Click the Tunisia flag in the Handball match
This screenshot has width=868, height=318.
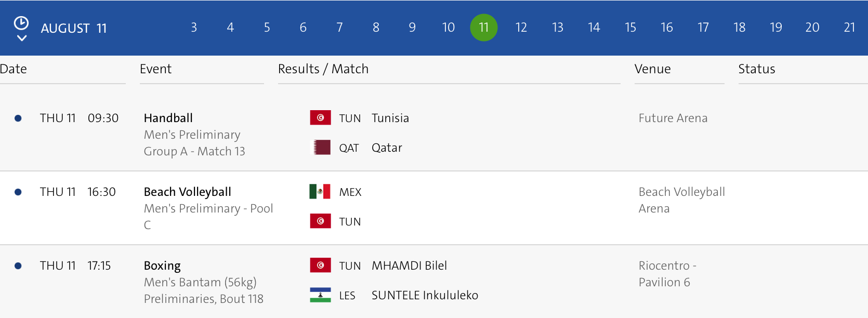click(x=320, y=118)
